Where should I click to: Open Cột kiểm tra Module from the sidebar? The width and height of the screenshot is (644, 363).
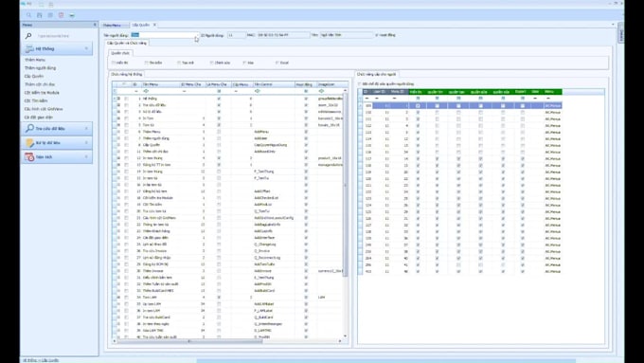click(42, 93)
